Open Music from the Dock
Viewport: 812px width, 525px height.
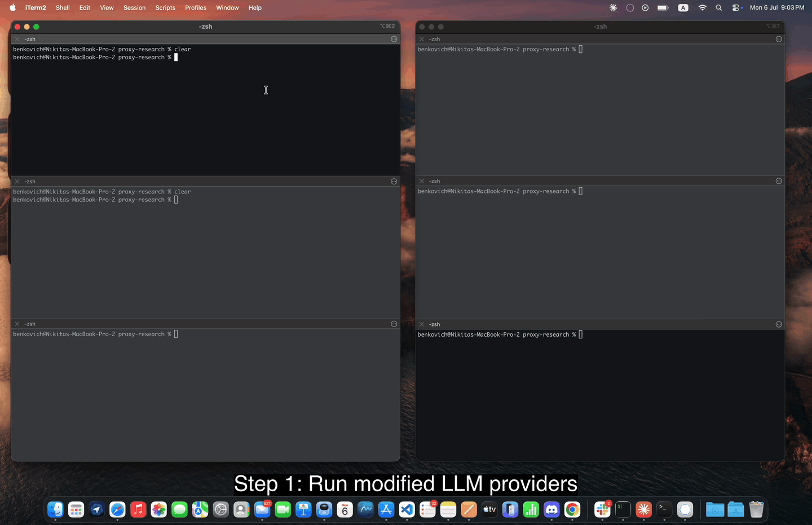tap(138, 510)
